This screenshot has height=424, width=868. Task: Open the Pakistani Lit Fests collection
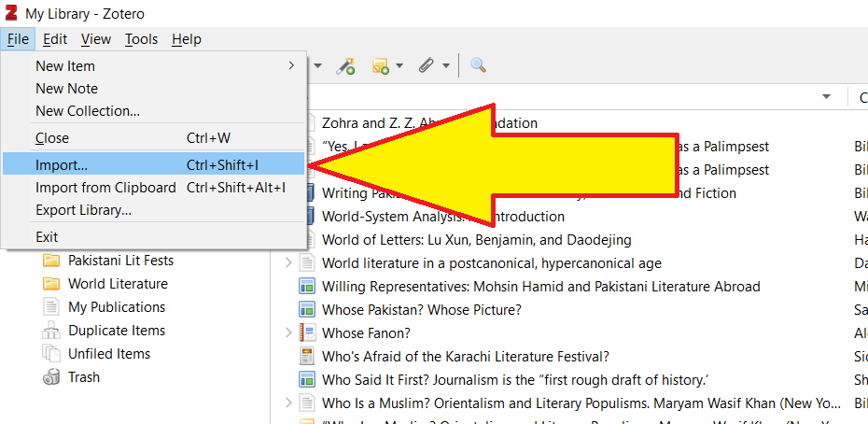coord(120,261)
